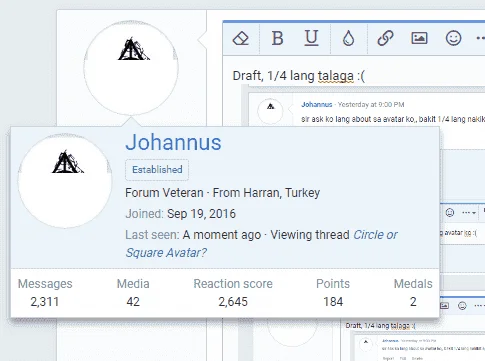Click the Messages count 2,311

[45, 302]
